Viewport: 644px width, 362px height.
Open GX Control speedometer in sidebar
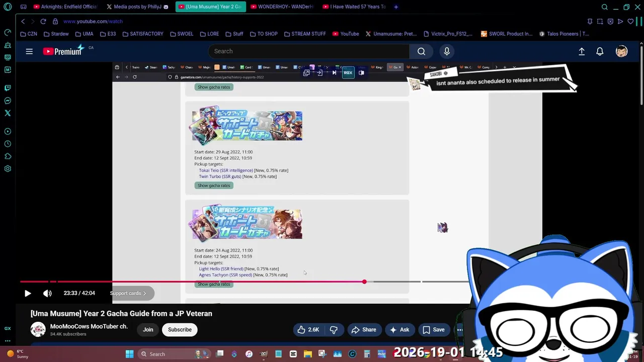point(8,33)
